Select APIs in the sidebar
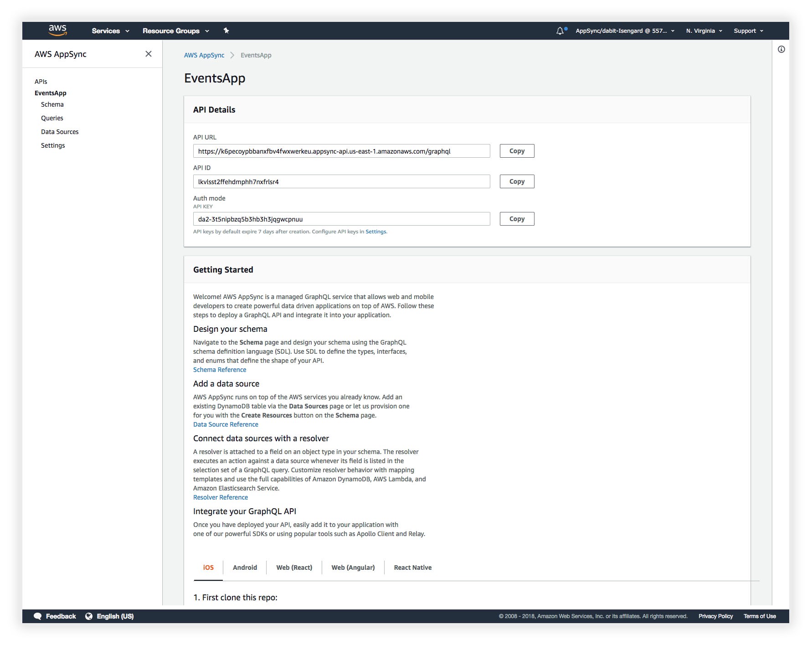This screenshot has height=645, width=812. pos(41,82)
